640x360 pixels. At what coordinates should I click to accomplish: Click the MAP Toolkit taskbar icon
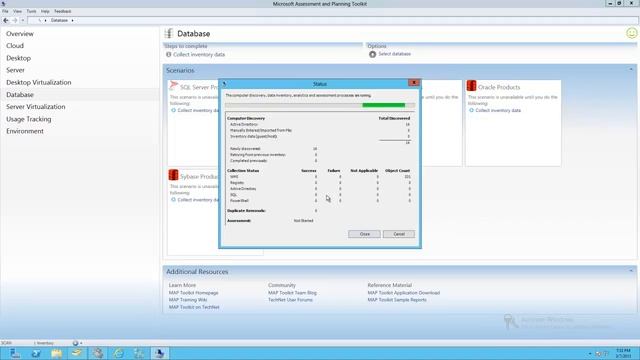(159, 353)
